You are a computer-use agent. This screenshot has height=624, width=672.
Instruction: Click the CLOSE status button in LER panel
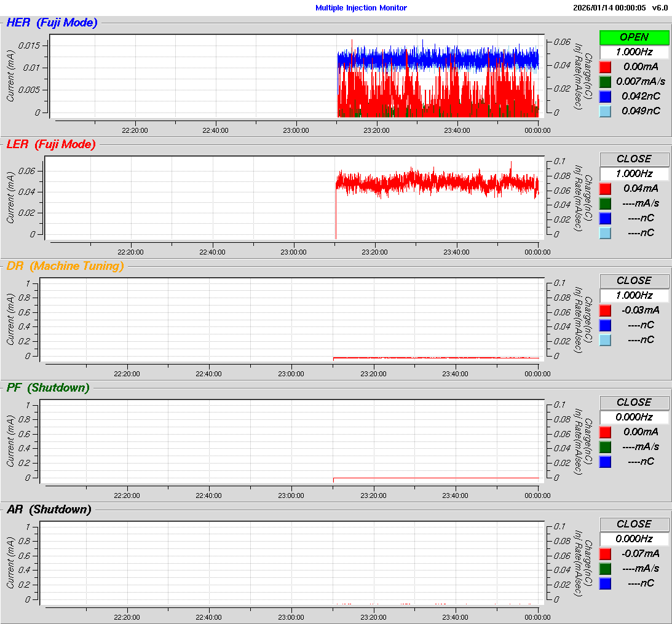pyautogui.click(x=634, y=159)
